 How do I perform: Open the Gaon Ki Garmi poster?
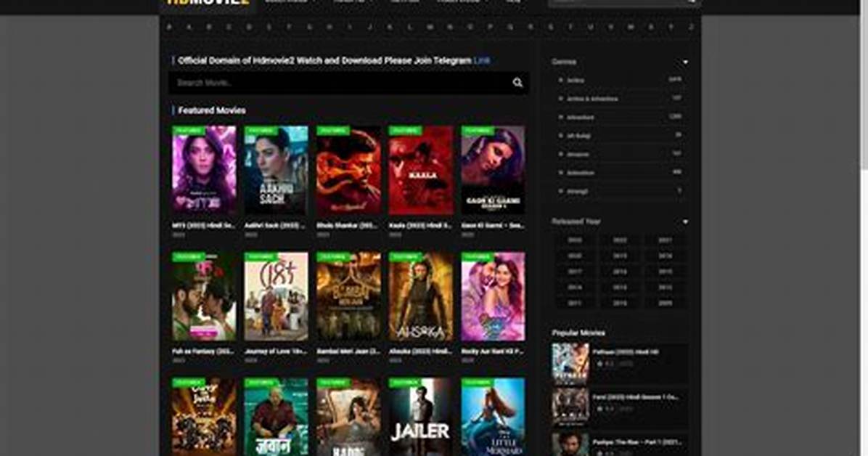coord(493,171)
